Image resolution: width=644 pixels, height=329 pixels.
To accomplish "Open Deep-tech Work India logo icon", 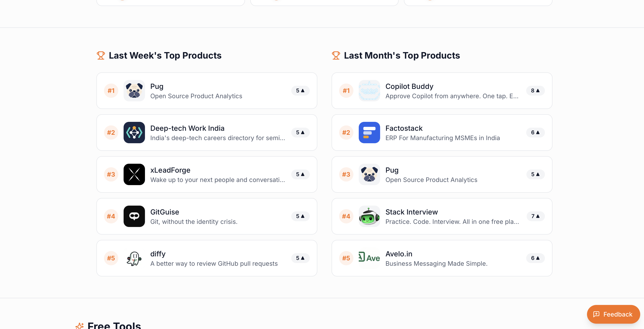I will [x=134, y=133].
